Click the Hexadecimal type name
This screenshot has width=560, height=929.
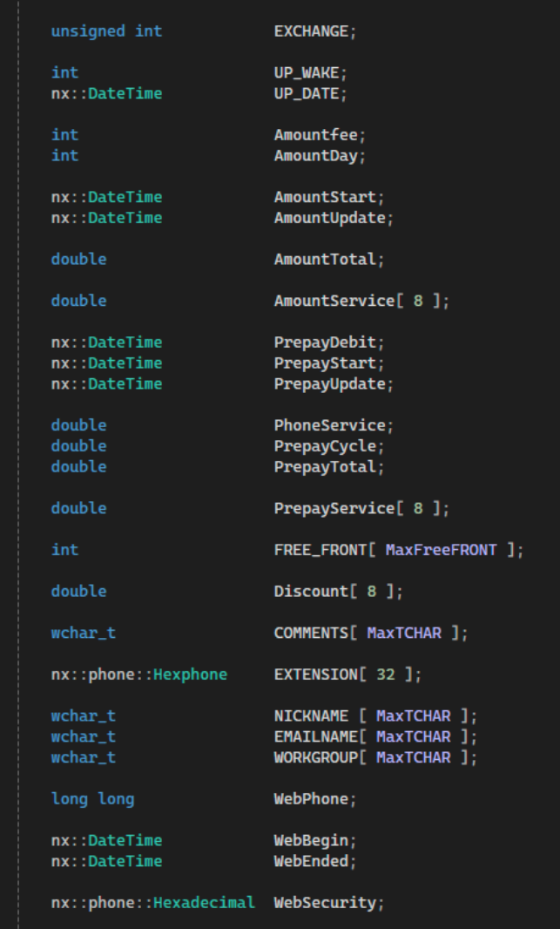tap(204, 903)
